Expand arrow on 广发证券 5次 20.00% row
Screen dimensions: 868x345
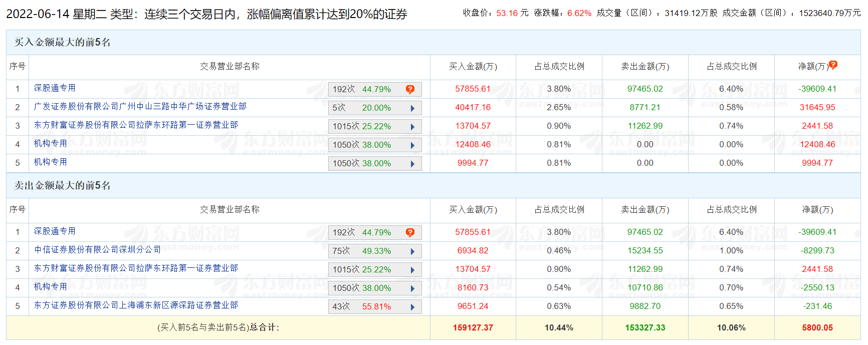pyautogui.click(x=412, y=108)
